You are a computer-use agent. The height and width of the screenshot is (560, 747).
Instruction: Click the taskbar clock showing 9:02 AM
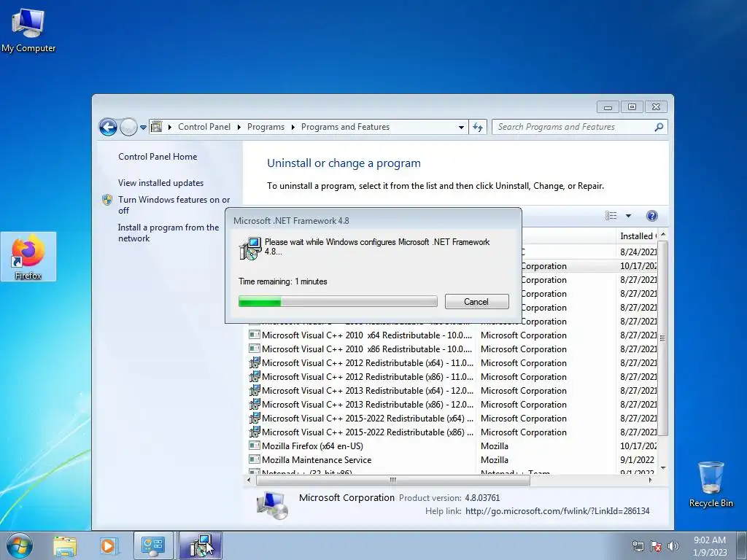point(709,546)
